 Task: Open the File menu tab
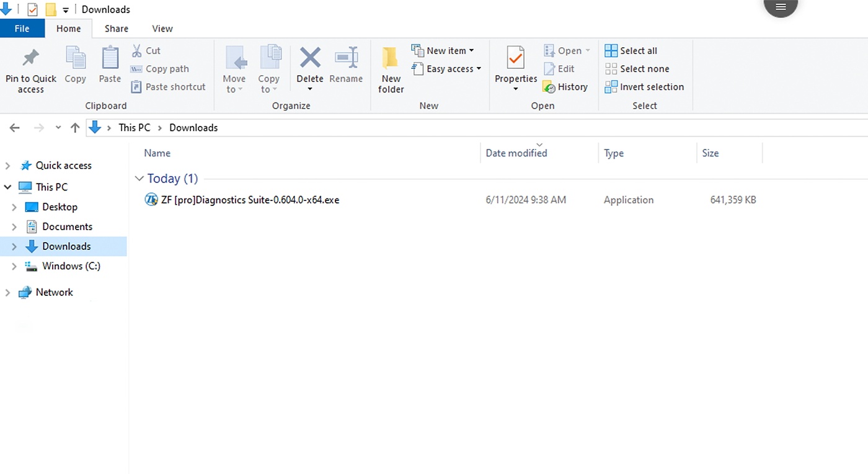tap(22, 29)
